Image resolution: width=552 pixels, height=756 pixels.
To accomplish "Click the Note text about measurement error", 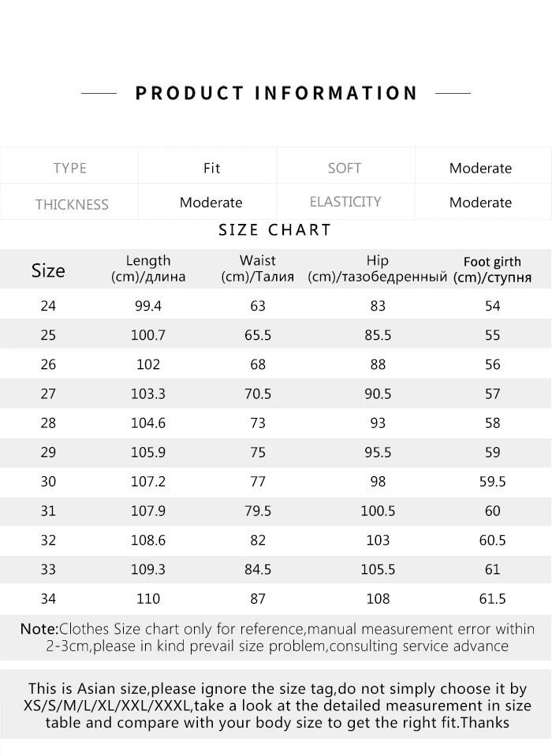I will (x=276, y=638).
